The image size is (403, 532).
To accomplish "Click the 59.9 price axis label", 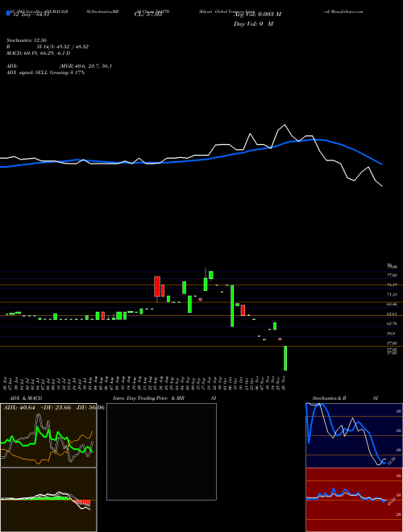I will click(392, 334).
